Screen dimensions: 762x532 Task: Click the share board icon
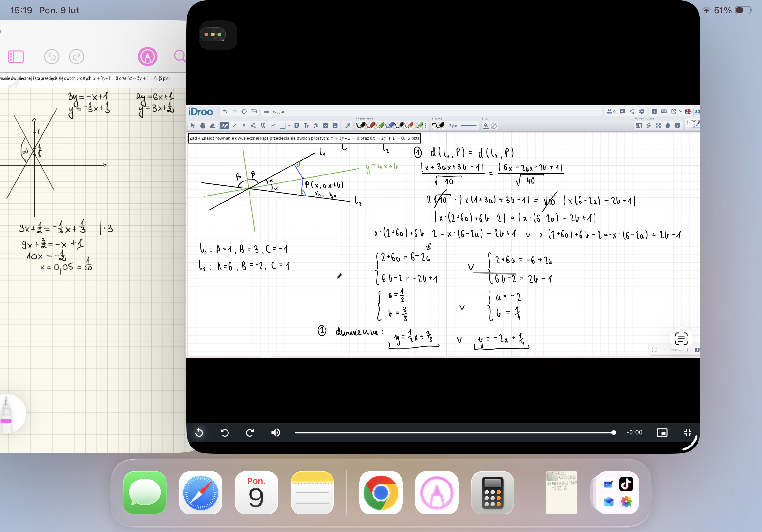click(632, 111)
